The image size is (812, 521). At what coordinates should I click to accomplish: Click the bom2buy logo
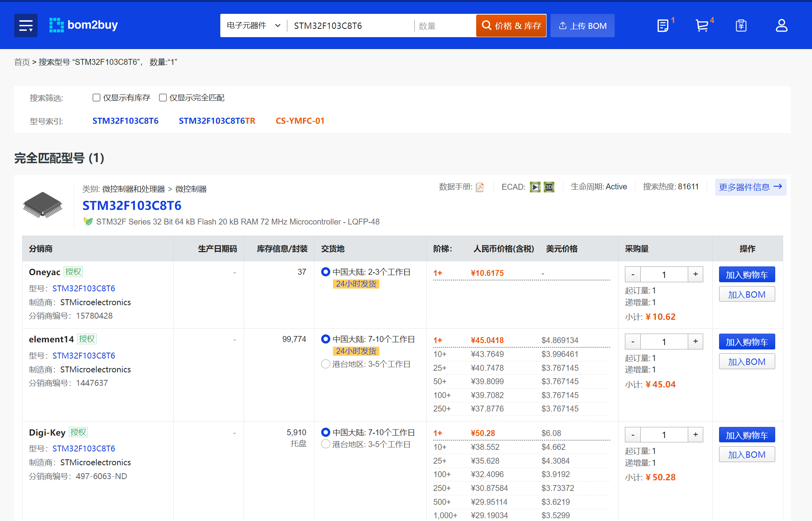click(83, 25)
